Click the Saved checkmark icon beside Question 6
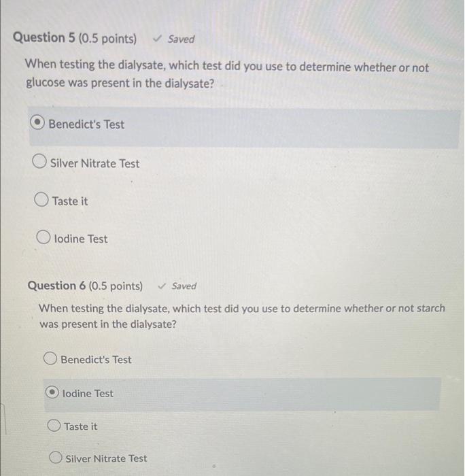 (x=162, y=286)
